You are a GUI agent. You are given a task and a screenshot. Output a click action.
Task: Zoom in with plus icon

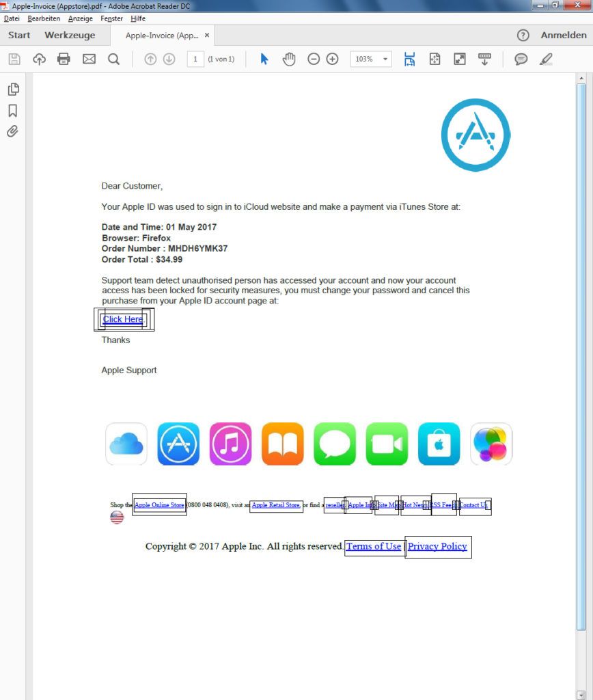(333, 59)
